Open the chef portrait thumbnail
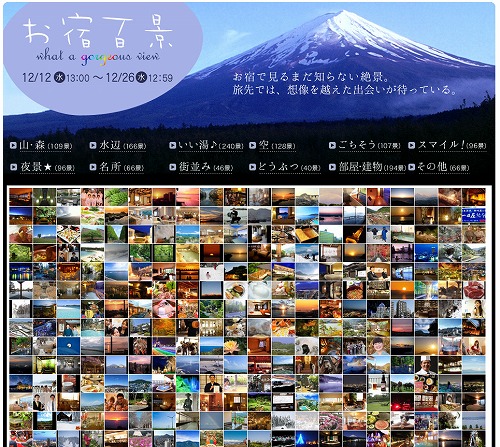 click(426, 365)
